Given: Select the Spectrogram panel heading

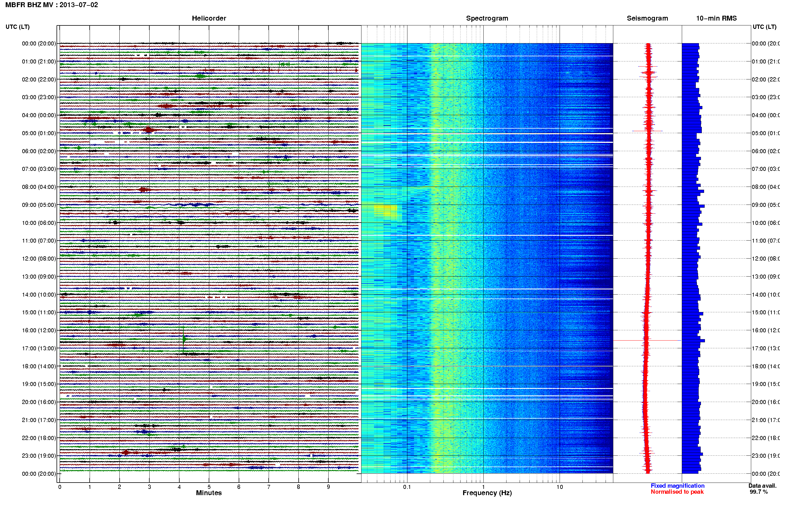Looking at the screenshot, I should tap(487, 19).
